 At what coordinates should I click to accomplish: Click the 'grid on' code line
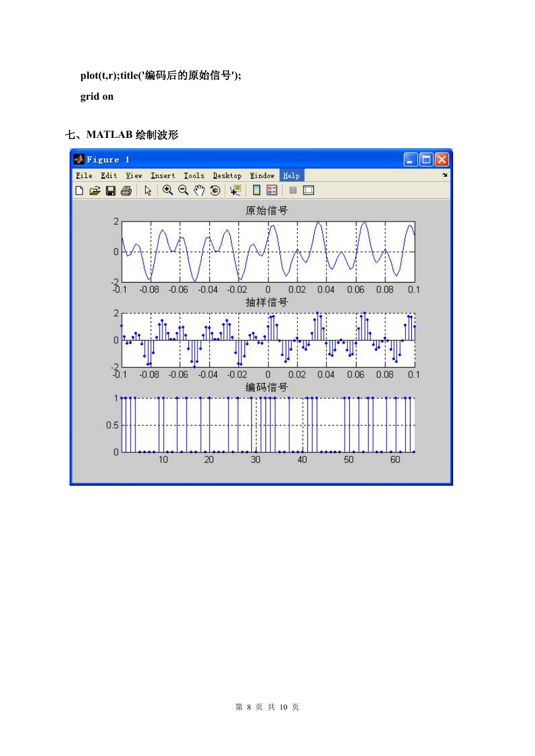click(x=97, y=97)
